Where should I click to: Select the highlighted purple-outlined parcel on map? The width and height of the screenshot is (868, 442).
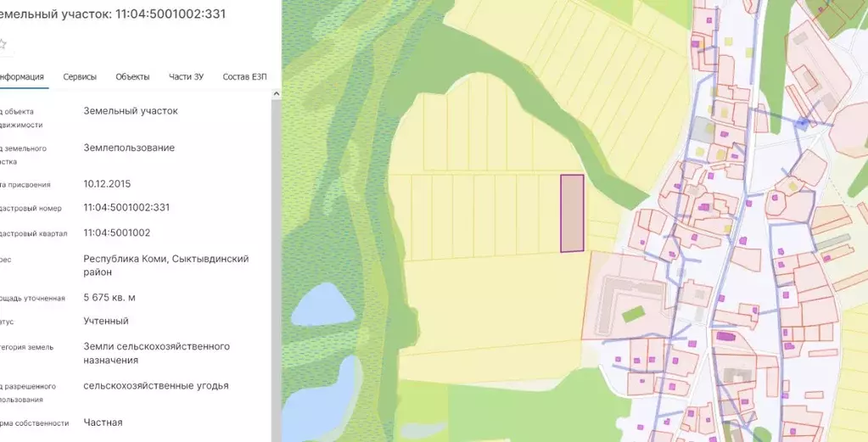[572, 214]
